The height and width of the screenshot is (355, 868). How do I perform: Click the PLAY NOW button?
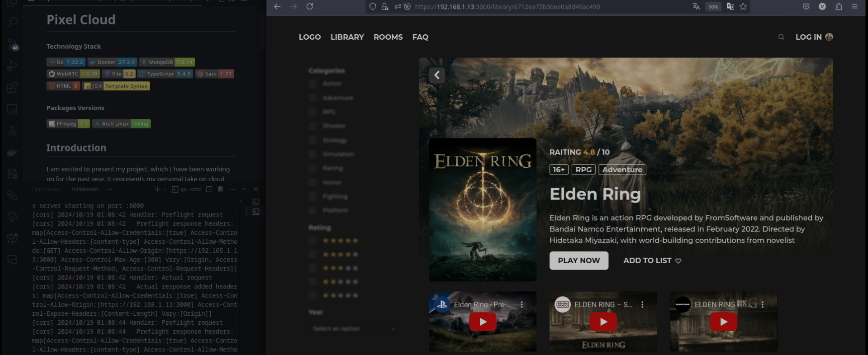(579, 261)
